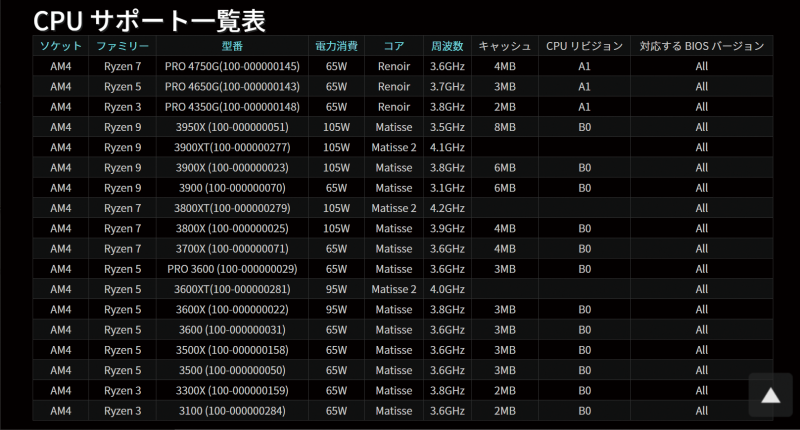Click 95W in the 3600X row
The height and width of the screenshot is (430, 800).
pyautogui.click(x=336, y=310)
